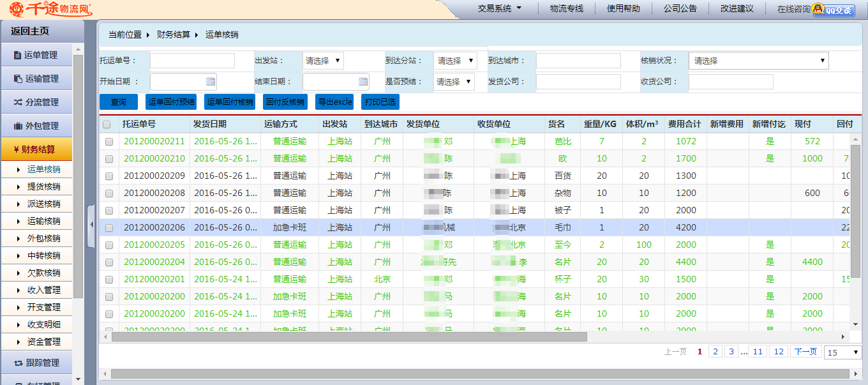Image resolution: width=868 pixels, height=385 pixels.
Task: Click the 发货公司 input field
Action: tap(578, 82)
